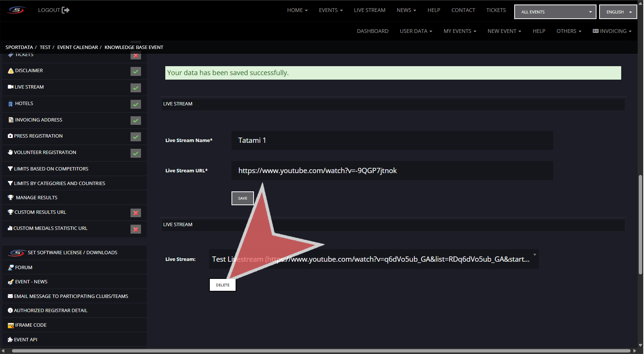This screenshot has width=644, height=354.
Task: Click the Email Message envelope icon
Action: (x=10, y=296)
